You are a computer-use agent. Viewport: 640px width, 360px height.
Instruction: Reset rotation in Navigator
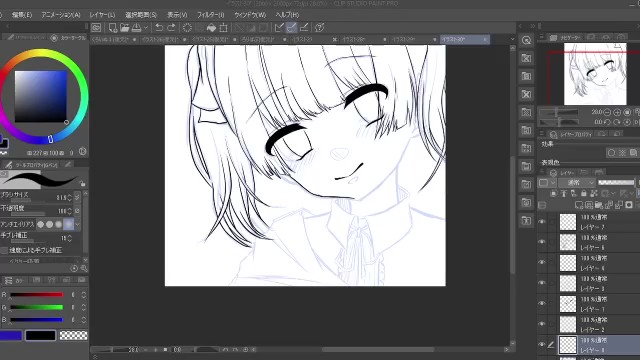tap(627, 122)
